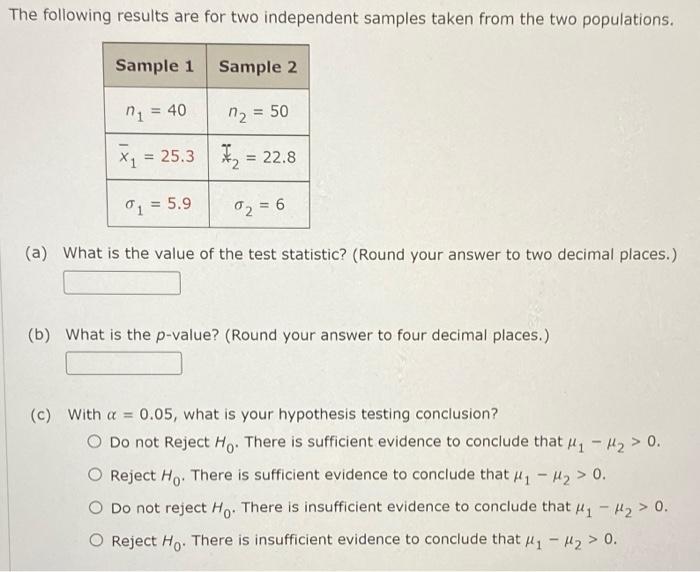Click the n1 = 40 table cell
The image size is (700, 572).
tap(156, 111)
